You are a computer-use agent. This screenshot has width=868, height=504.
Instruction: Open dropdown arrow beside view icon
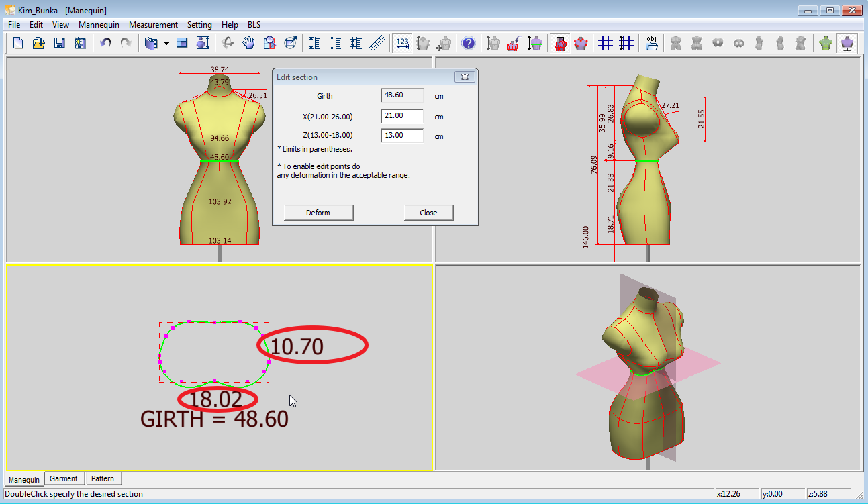[x=166, y=44]
